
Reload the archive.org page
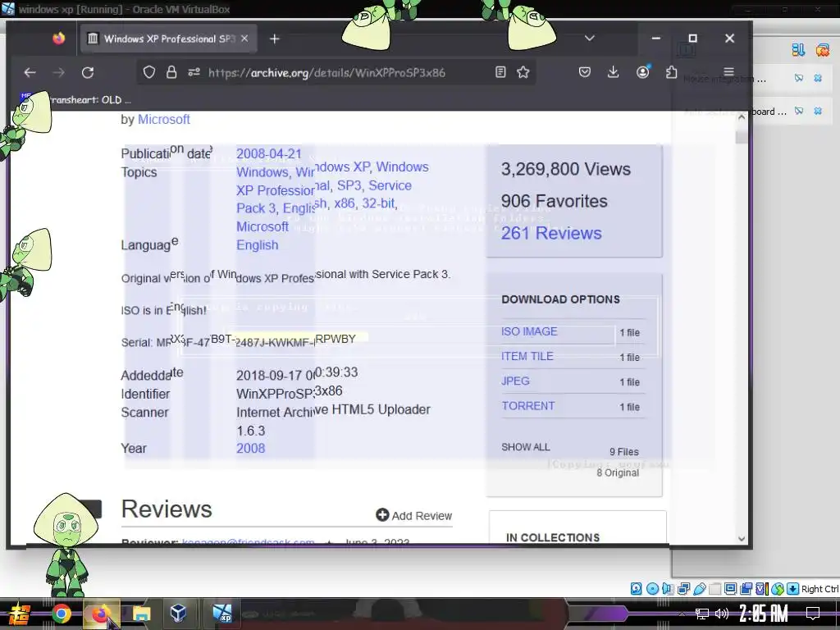[88, 72]
